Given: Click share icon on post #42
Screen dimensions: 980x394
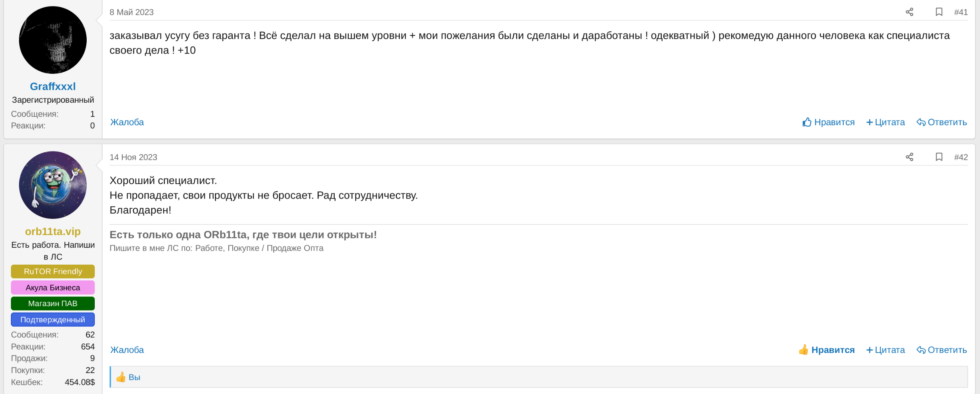Looking at the screenshot, I should coord(909,157).
